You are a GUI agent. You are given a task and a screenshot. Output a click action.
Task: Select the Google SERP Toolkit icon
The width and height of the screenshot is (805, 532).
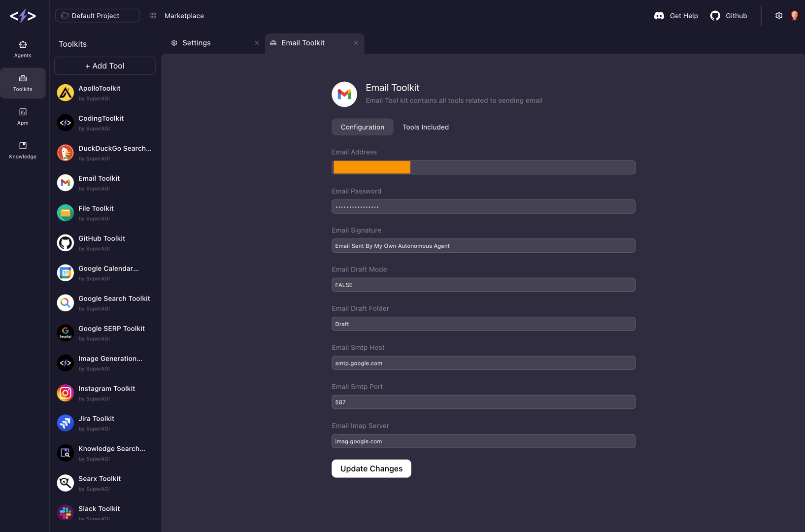pos(65,333)
